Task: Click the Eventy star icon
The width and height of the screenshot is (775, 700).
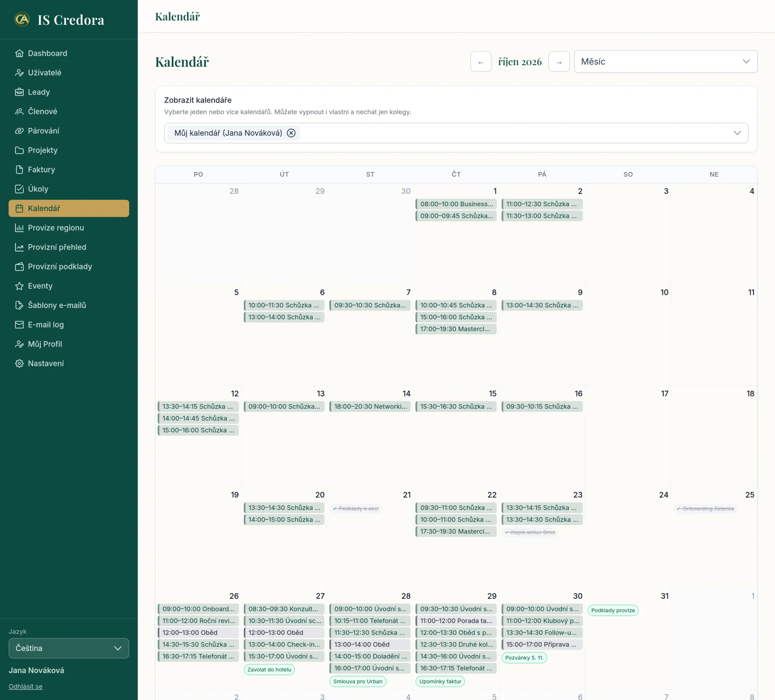Action: click(x=19, y=286)
